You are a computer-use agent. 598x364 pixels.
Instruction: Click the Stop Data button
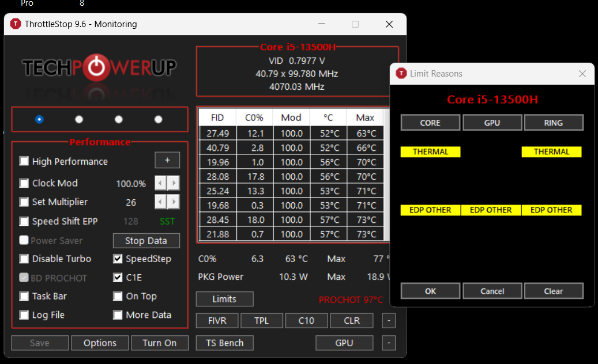(x=146, y=241)
